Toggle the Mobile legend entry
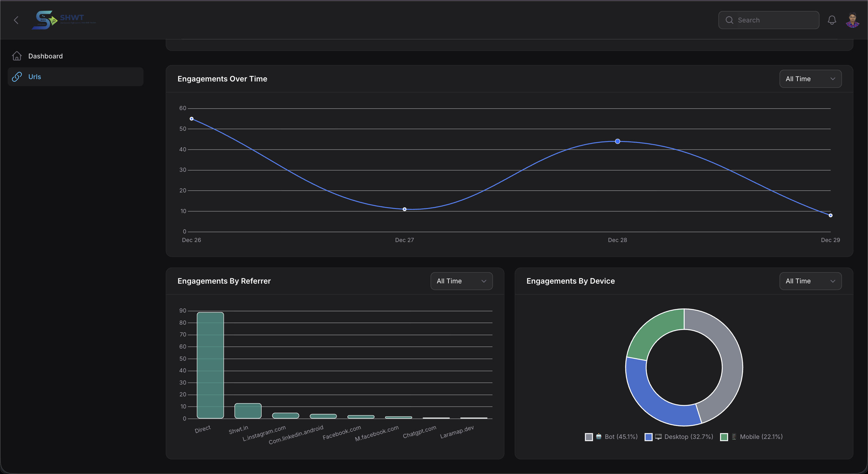The width and height of the screenshot is (868, 474). 761,437
